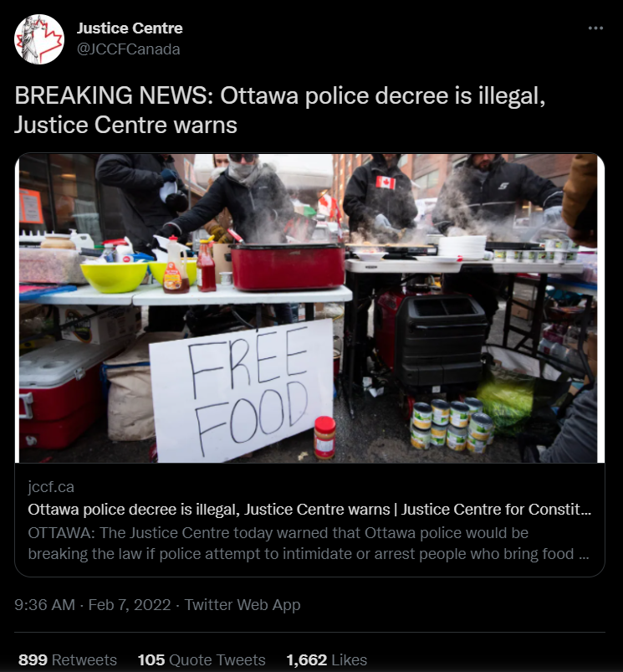View the 899 Retweets list
The image size is (623, 672).
[x=68, y=659]
